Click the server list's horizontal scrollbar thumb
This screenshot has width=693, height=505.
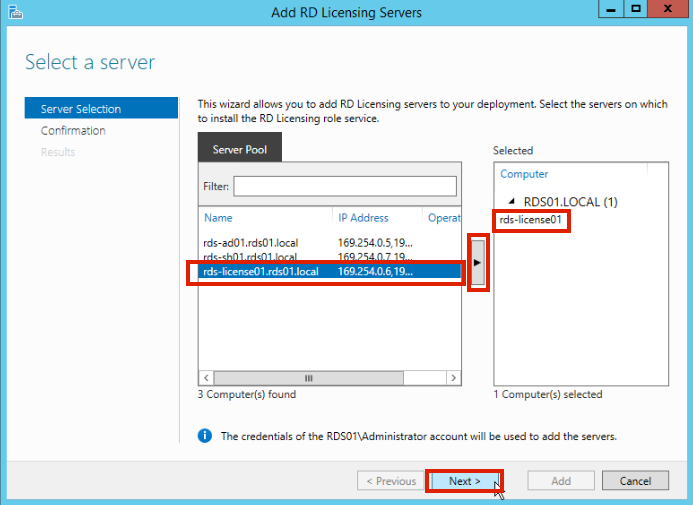tap(309, 378)
